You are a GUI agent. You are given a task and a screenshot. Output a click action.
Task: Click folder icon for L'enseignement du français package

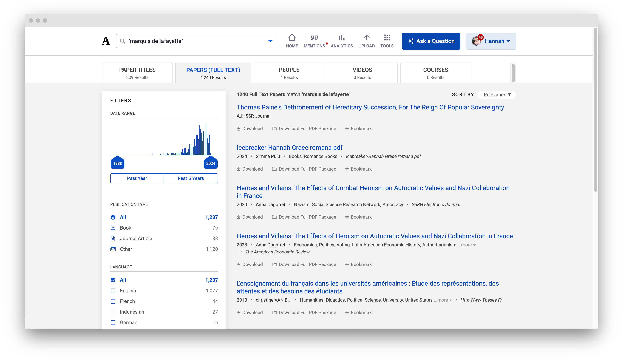coord(274,313)
